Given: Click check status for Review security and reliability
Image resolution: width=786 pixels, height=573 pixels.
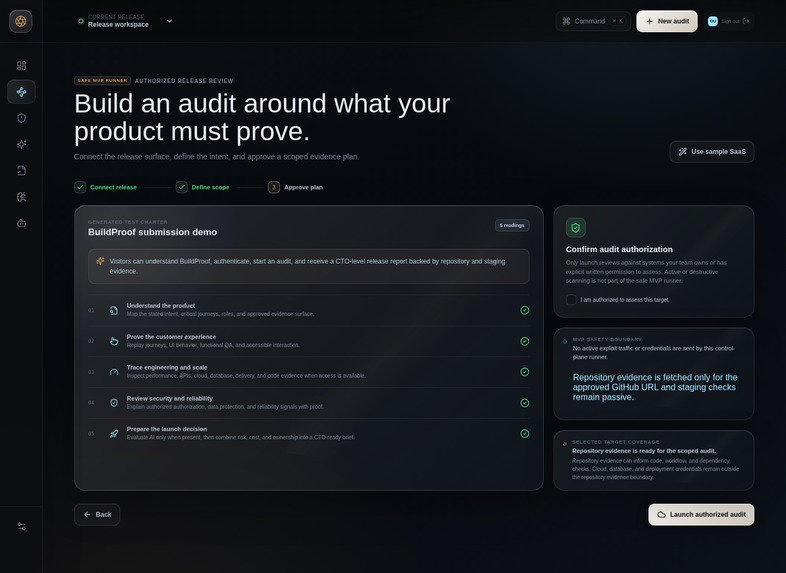Looking at the screenshot, I should tap(524, 403).
